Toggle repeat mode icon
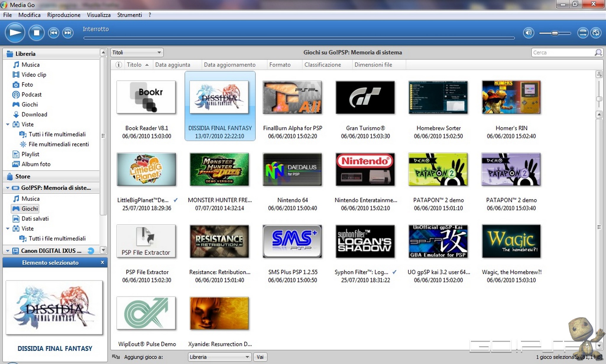 pyautogui.click(x=596, y=33)
